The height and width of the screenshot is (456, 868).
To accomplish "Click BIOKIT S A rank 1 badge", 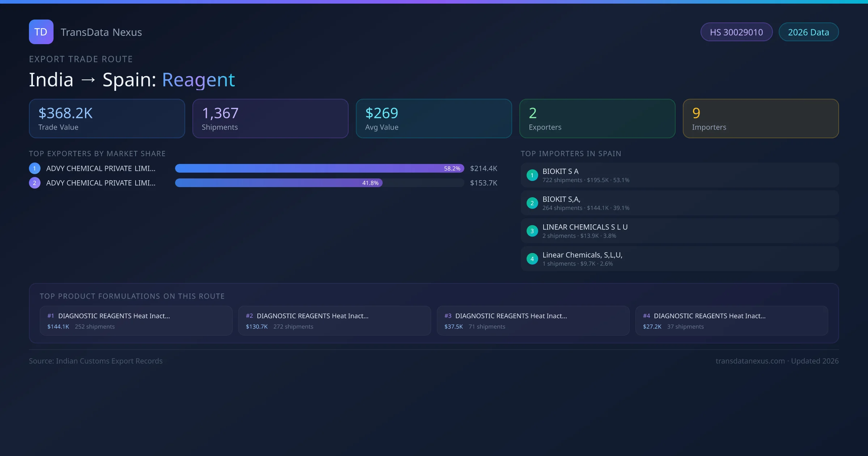I will 532,175.
